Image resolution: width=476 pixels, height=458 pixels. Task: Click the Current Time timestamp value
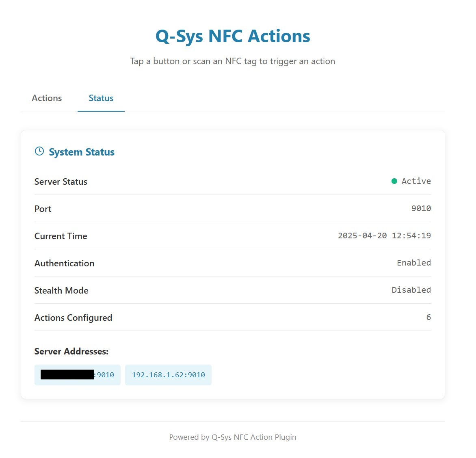(x=384, y=235)
